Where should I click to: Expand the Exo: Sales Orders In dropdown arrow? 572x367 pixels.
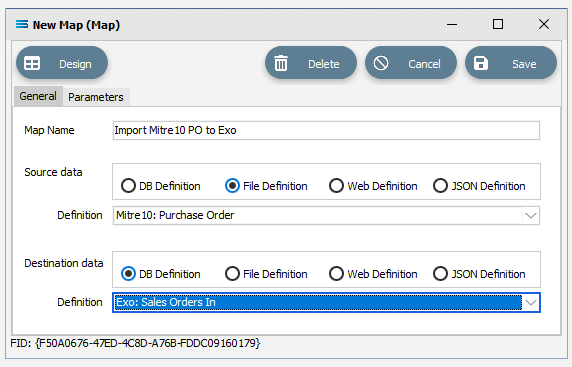coord(531,302)
